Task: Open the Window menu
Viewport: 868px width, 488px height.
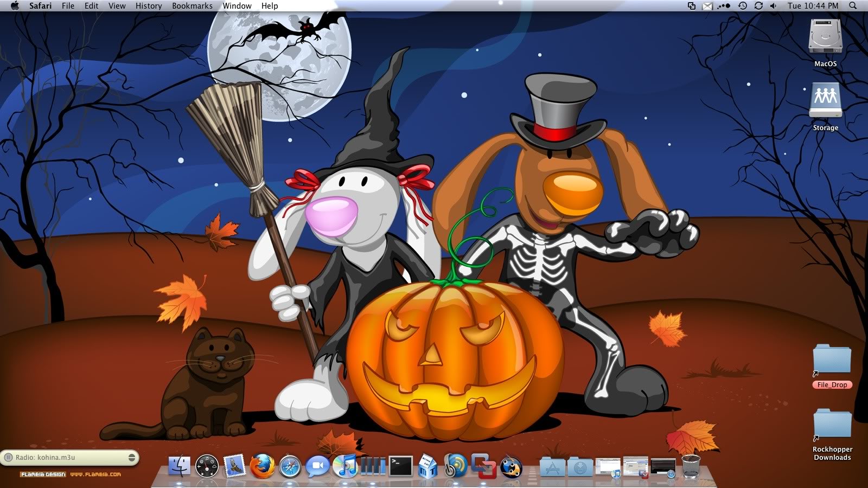Action: click(x=237, y=5)
